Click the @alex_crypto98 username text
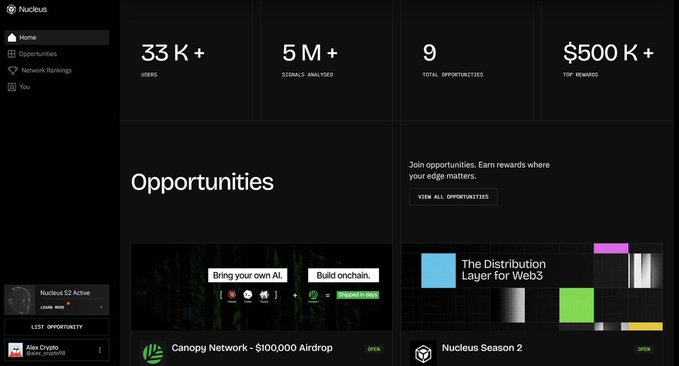679x366 pixels. 45,353
